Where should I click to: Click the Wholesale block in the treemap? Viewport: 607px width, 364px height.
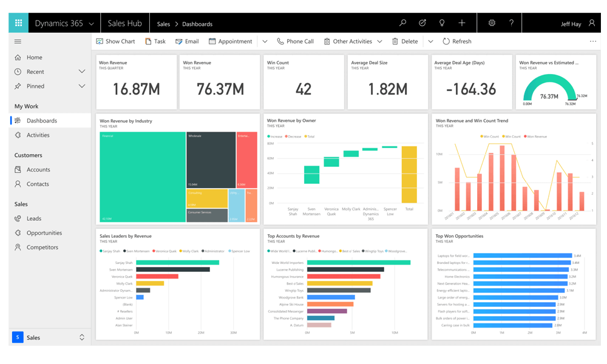[x=211, y=160]
